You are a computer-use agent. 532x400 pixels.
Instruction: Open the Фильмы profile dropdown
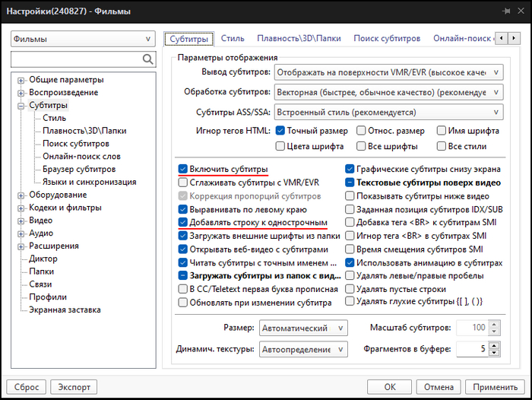click(83, 39)
